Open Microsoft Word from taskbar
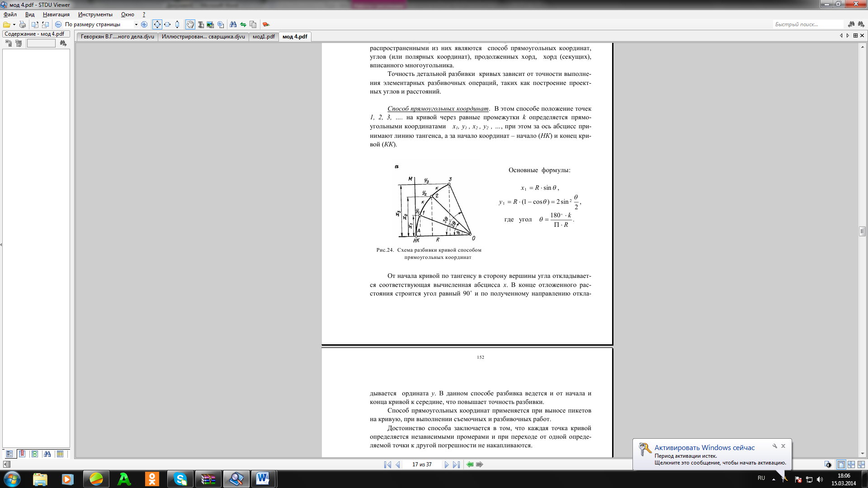The width and height of the screenshot is (868, 488). coord(263,479)
